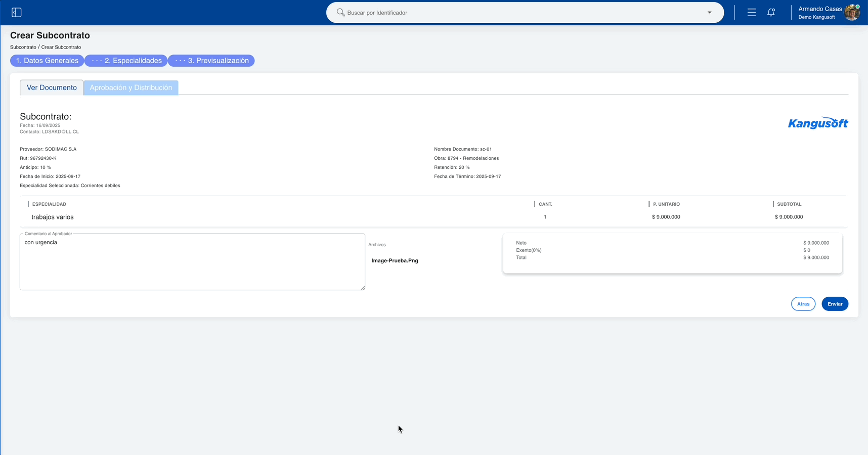Click Rut: 96792430-K text
Image resolution: width=868 pixels, height=455 pixels.
point(38,158)
